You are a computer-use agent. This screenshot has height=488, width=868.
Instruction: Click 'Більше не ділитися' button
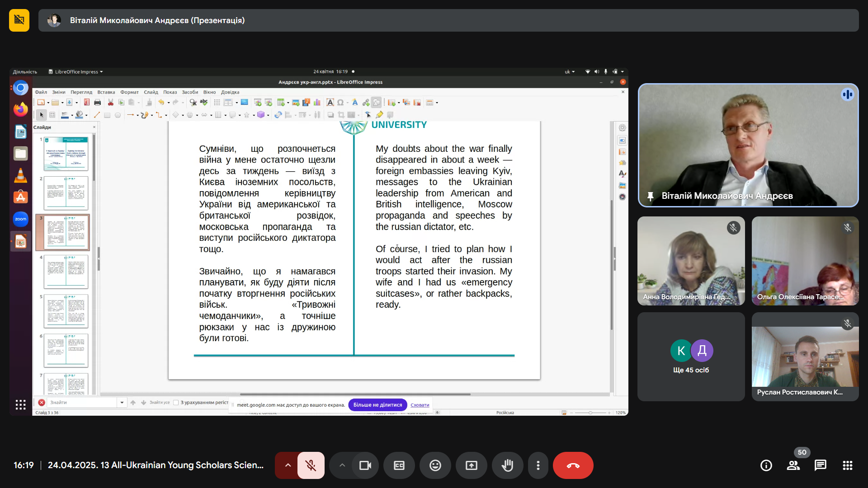(x=377, y=405)
